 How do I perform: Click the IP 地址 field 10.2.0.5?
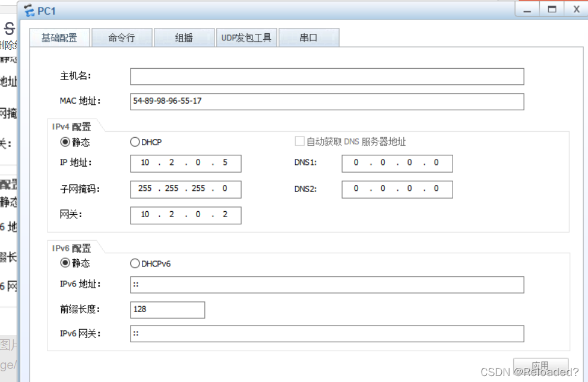point(186,163)
